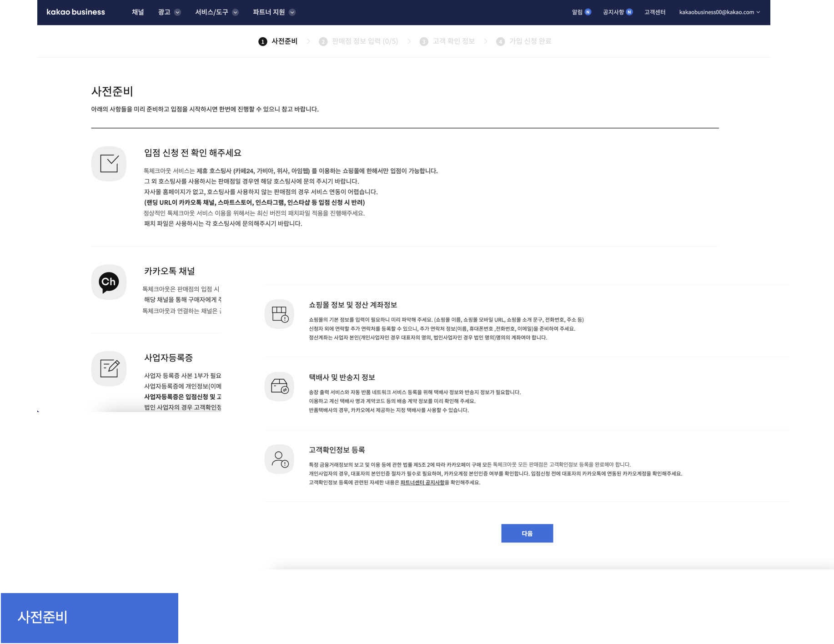Click the shopping mall store icon

coord(279,314)
